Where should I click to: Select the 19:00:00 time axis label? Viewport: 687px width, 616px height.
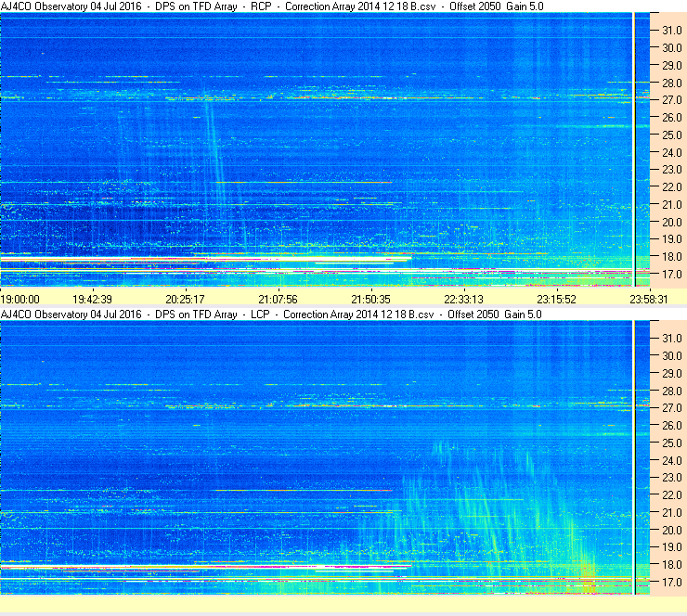coord(19,300)
